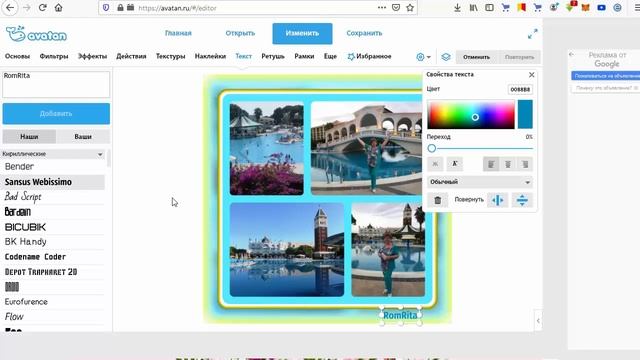
Task: Click the hex color code field
Action: [x=520, y=89]
